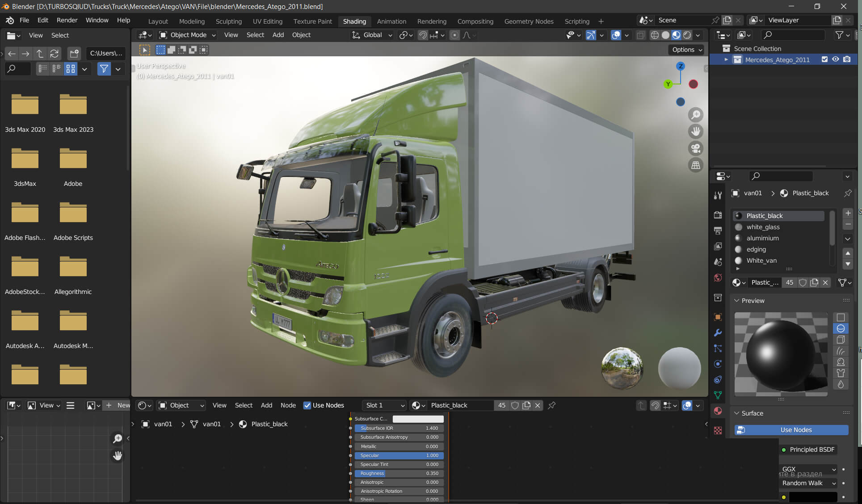
Task: Toggle viewport overlays button
Action: point(616,35)
